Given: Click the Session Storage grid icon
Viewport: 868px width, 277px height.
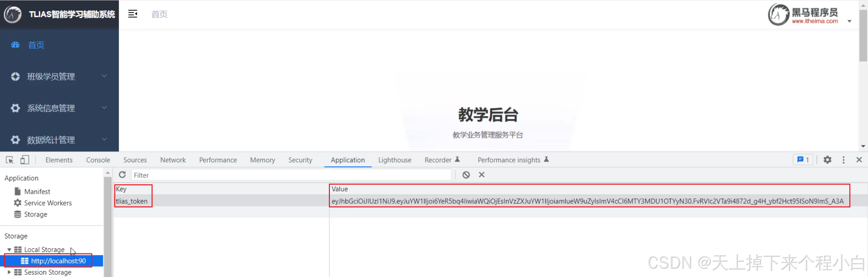Looking at the screenshot, I should pyautogui.click(x=18, y=272).
